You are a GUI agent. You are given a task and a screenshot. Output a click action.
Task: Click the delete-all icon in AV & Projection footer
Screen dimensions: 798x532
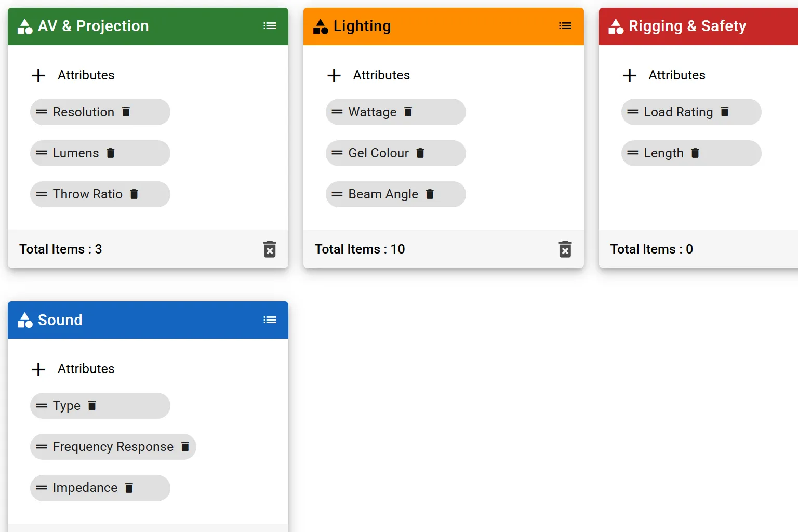click(270, 249)
